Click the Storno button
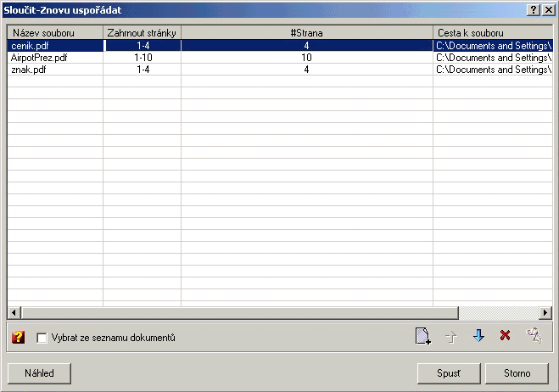559x392 pixels. click(x=517, y=373)
